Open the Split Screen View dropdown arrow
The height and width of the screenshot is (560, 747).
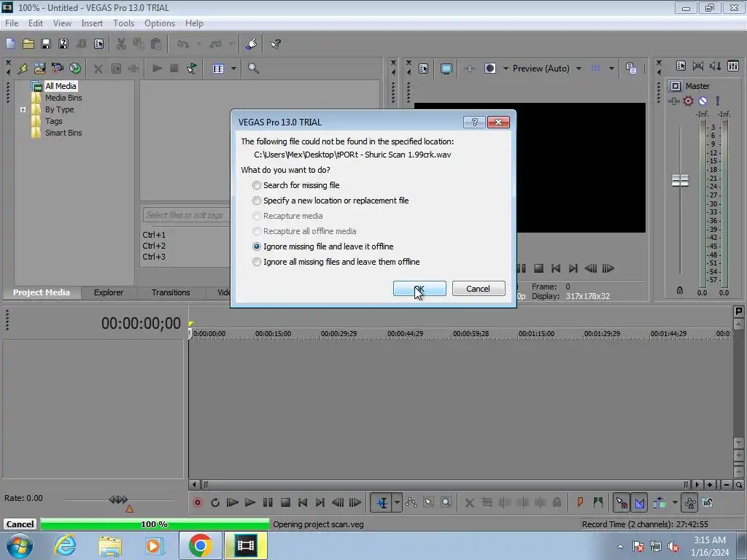506,69
